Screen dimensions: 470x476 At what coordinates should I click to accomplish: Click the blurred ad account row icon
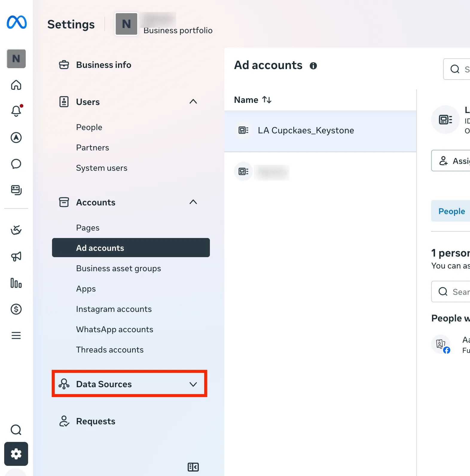(243, 171)
